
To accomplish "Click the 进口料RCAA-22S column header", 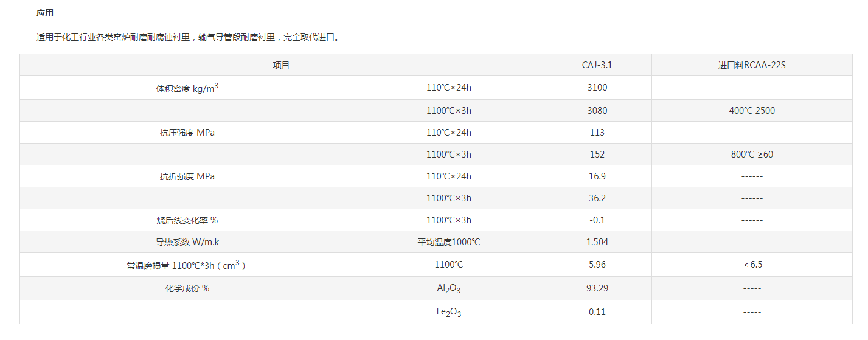I will (752, 65).
